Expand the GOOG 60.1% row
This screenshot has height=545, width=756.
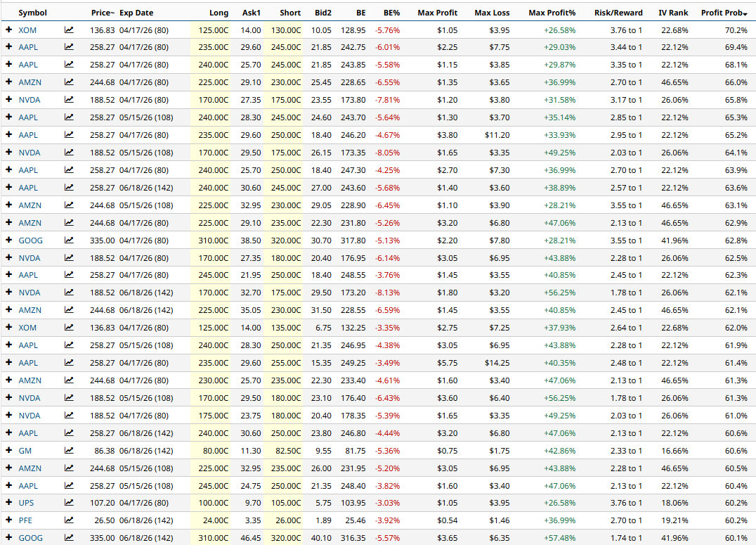click(x=8, y=538)
